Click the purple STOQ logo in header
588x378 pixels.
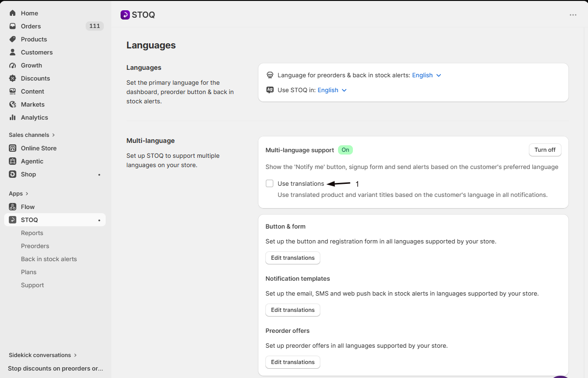click(125, 15)
